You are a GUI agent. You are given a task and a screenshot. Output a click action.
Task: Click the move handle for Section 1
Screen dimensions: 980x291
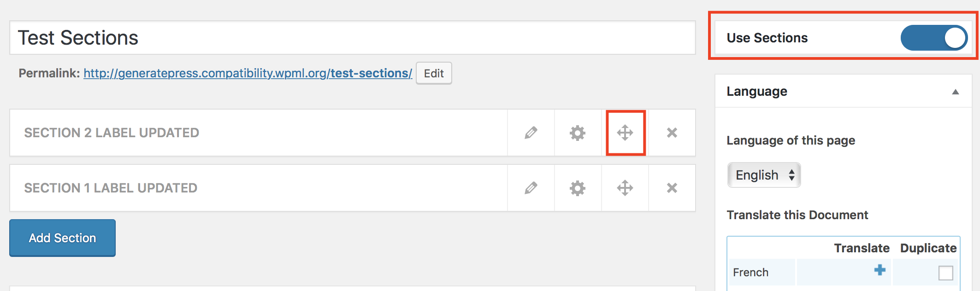pos(625,188)
